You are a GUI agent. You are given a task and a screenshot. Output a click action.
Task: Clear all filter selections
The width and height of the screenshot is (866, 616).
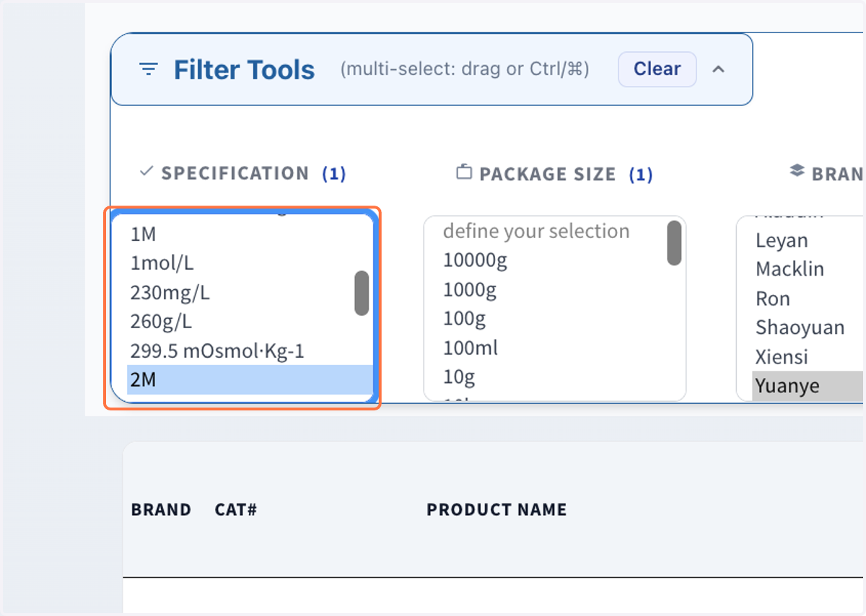coord(657,69)
